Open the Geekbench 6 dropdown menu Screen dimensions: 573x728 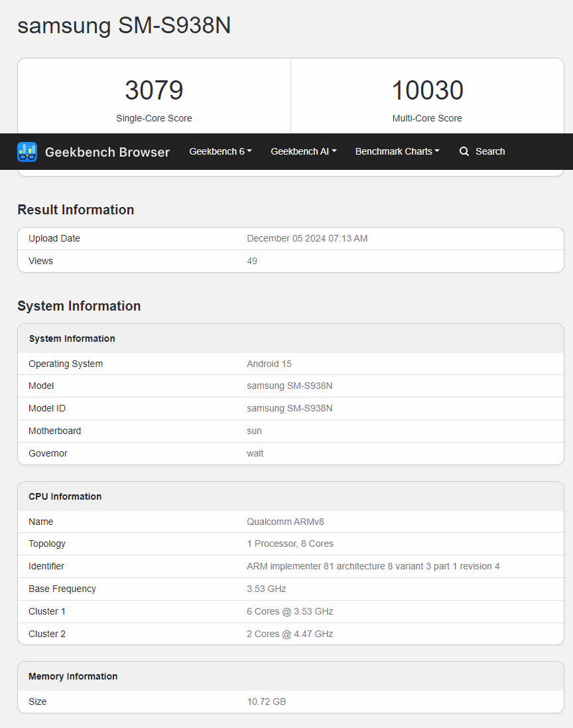coord(220,151)
